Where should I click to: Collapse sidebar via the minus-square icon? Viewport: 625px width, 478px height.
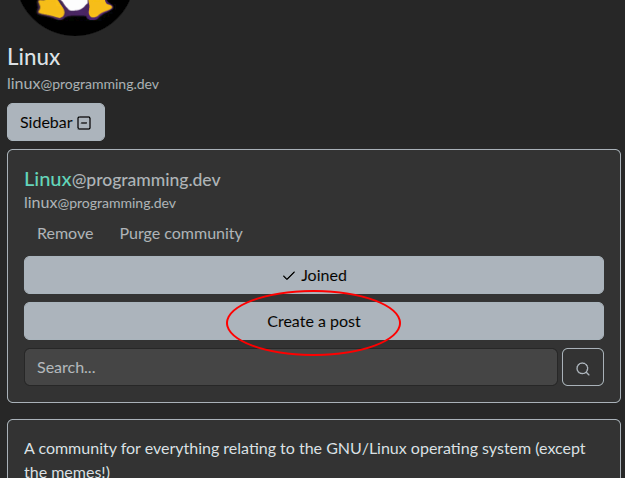pos(84,123)
